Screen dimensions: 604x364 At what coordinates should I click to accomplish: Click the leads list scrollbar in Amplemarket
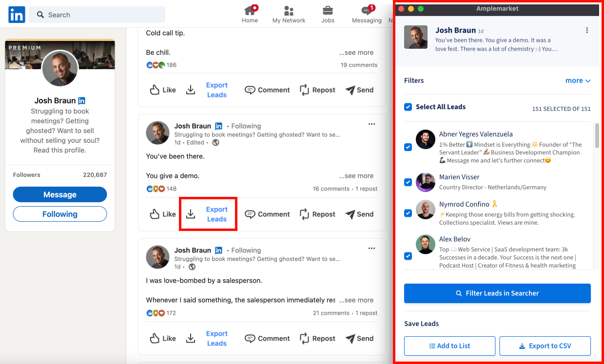pos(597,135)
